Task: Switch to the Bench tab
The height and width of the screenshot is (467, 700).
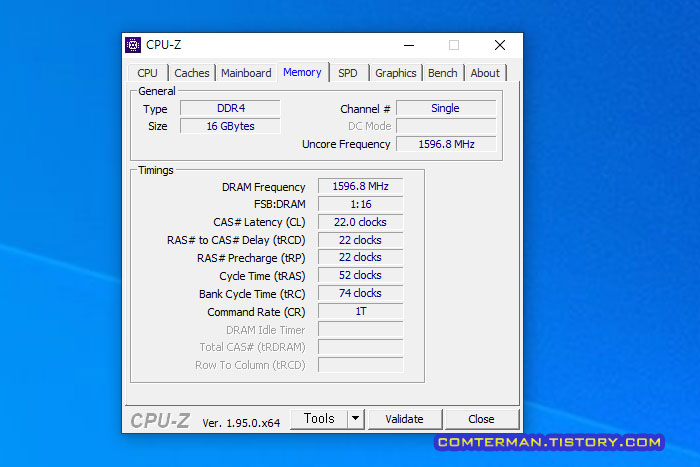Action: (442, 73)
